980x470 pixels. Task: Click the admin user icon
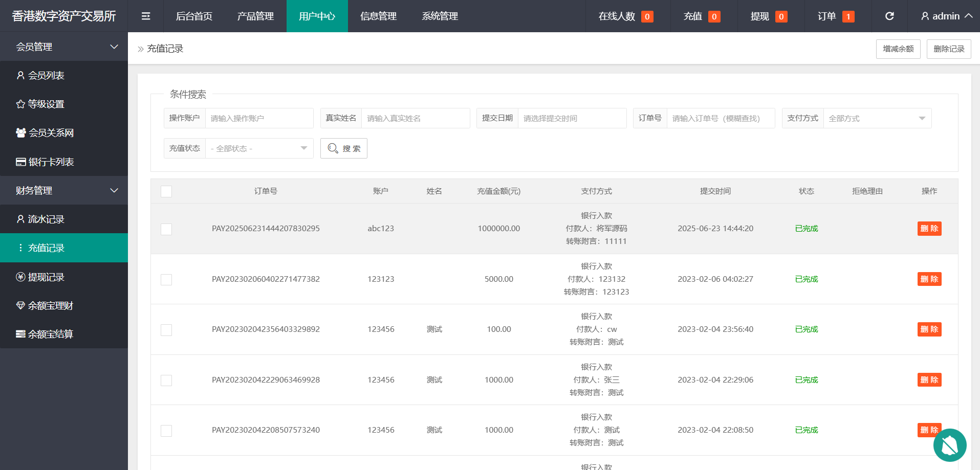click(x=925, y=16)
